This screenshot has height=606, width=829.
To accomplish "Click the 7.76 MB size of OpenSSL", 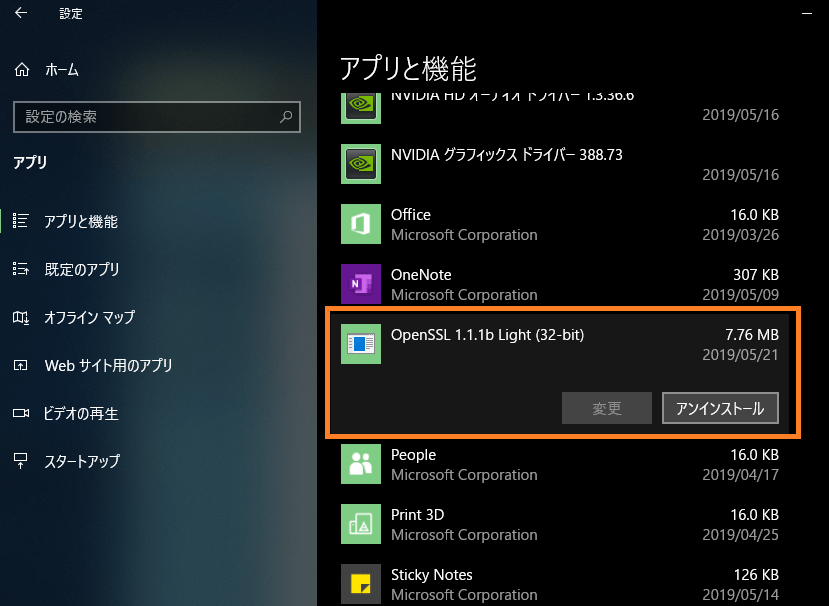I will coord(752,335).
